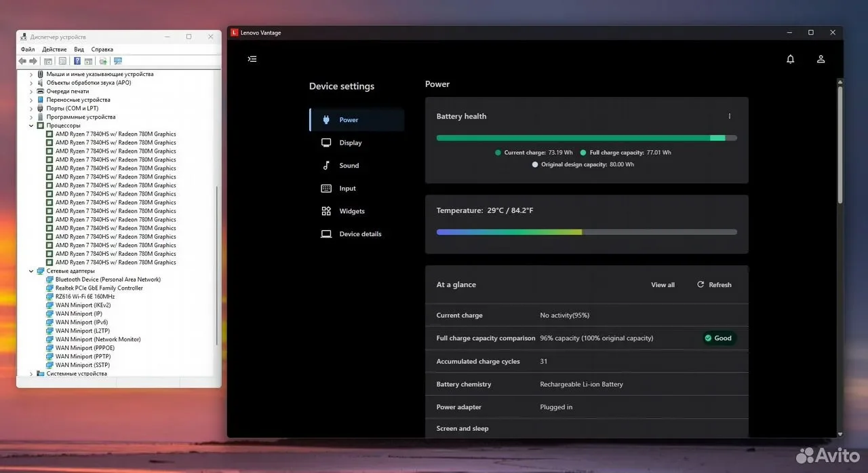This screenshot has width=868, height=473.
Task: Click Lenovo Vantage red L logo icon
Action: click(235, 33)
